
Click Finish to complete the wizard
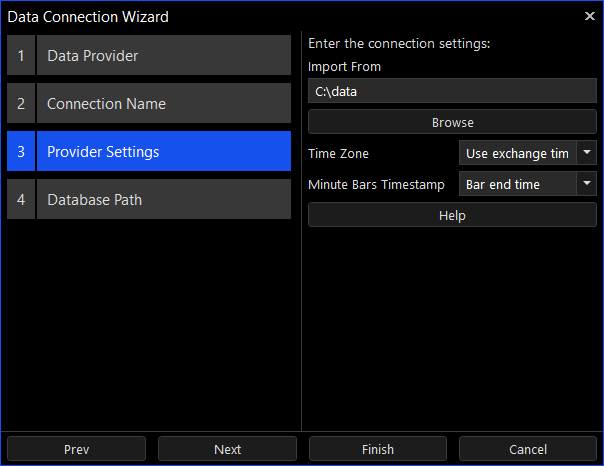click(x=378, y=449)
